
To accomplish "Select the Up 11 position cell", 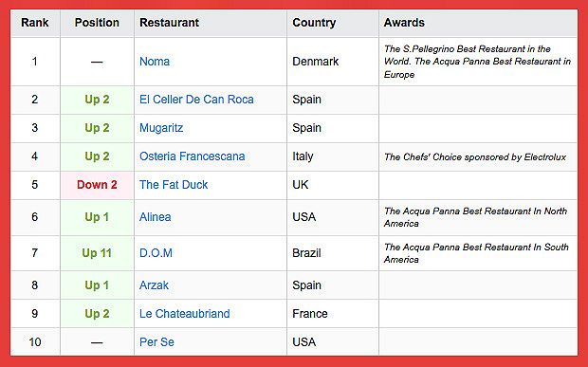I will 97,253.
